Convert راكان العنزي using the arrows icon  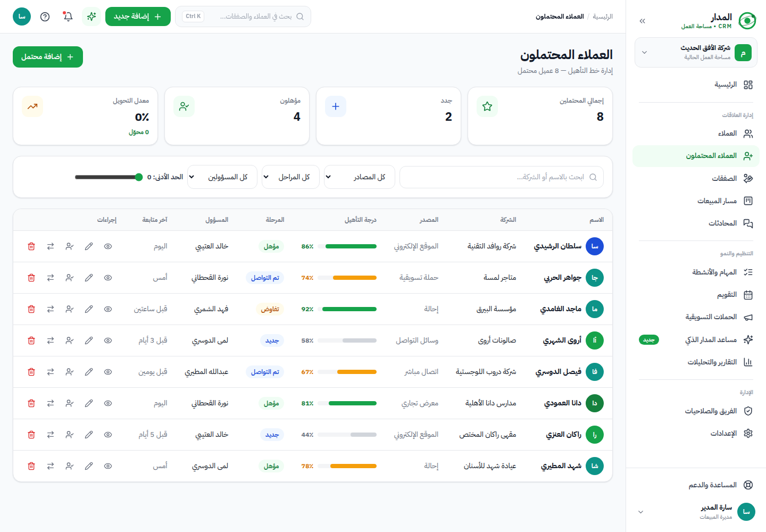[51, 435]
